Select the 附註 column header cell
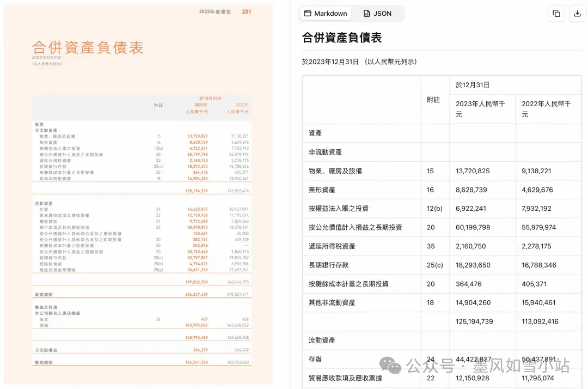588x389 pixels. (434, 100)
